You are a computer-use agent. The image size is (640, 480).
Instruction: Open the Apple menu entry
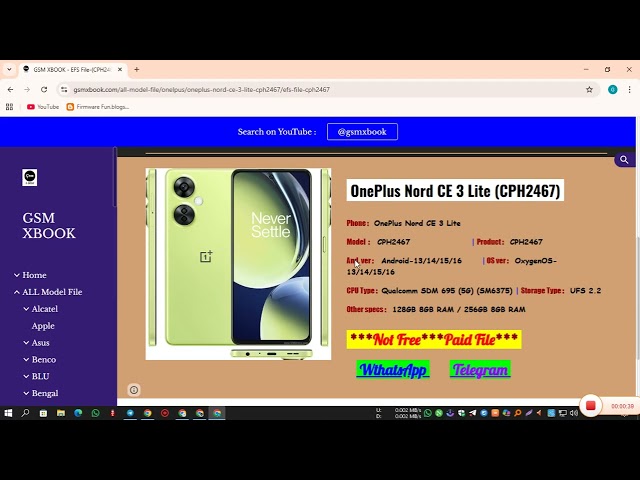point(43,326)
